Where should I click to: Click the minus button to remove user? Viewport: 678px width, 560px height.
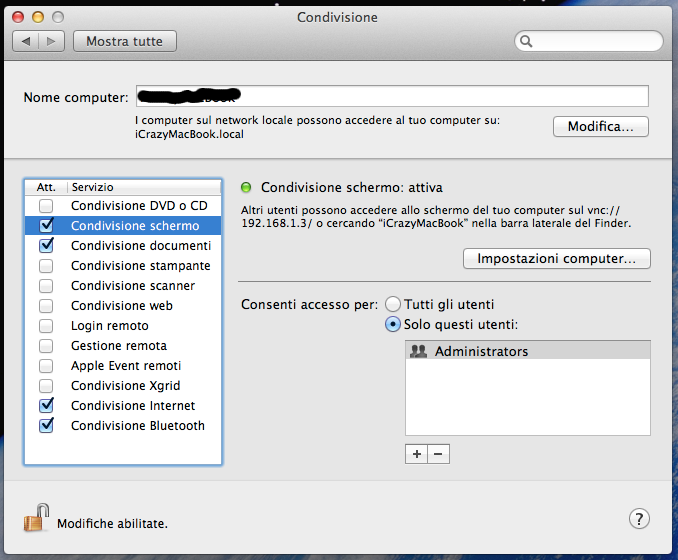pos(439,453)
